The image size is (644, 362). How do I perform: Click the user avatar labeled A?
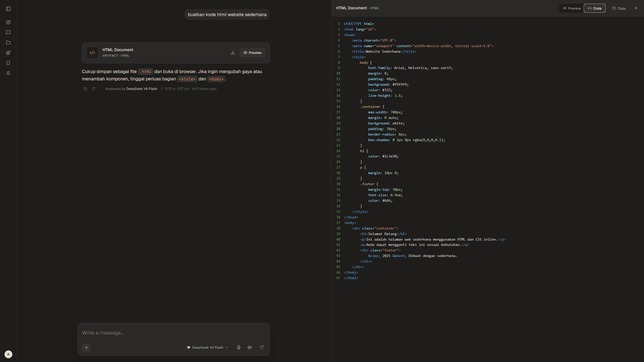pos(8,354)
